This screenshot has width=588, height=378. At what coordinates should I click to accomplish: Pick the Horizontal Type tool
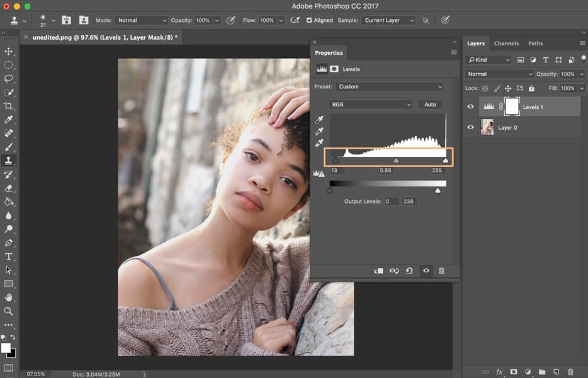tap(8, 257)
